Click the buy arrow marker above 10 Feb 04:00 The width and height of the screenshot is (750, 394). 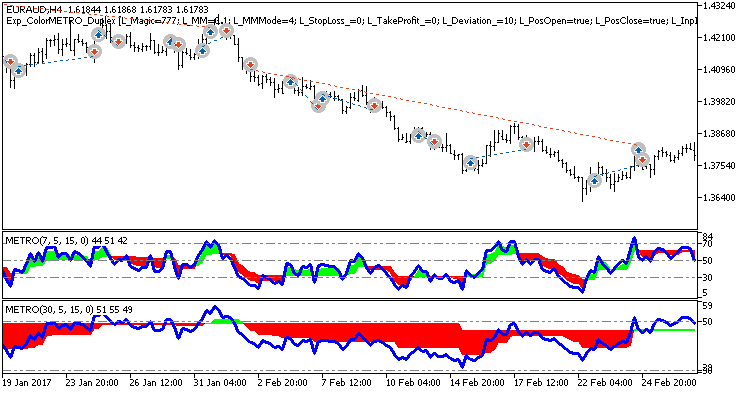[419, 136]
